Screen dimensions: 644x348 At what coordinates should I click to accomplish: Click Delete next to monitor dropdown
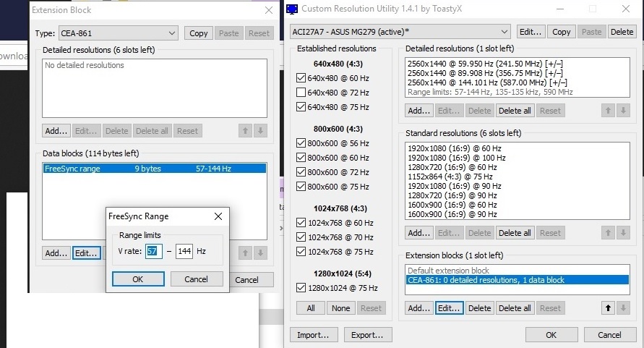(x=622, y=32)
